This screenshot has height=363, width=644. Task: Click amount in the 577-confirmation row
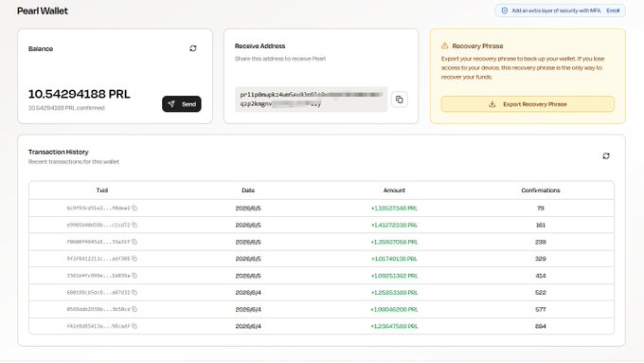click(394, 309)
